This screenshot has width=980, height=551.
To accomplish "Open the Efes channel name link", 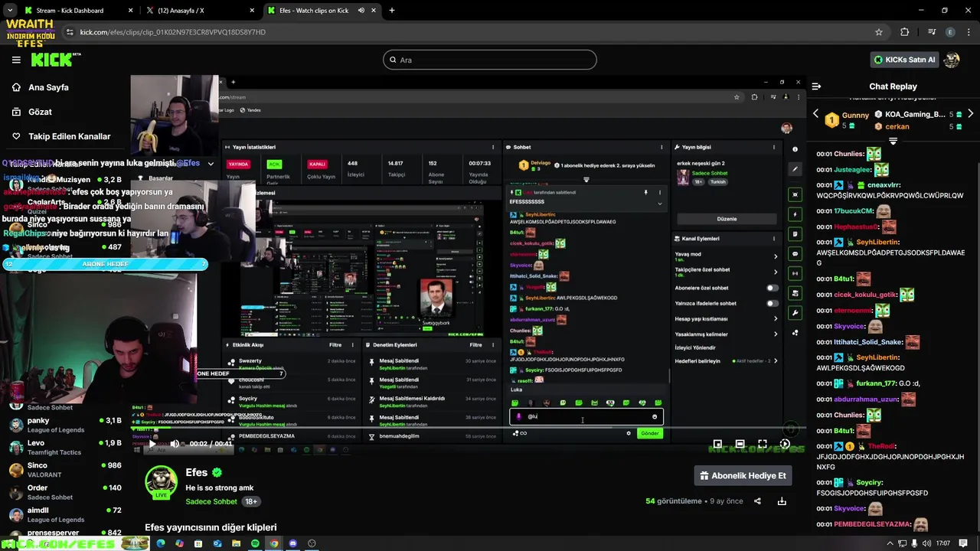I will 197,473.
